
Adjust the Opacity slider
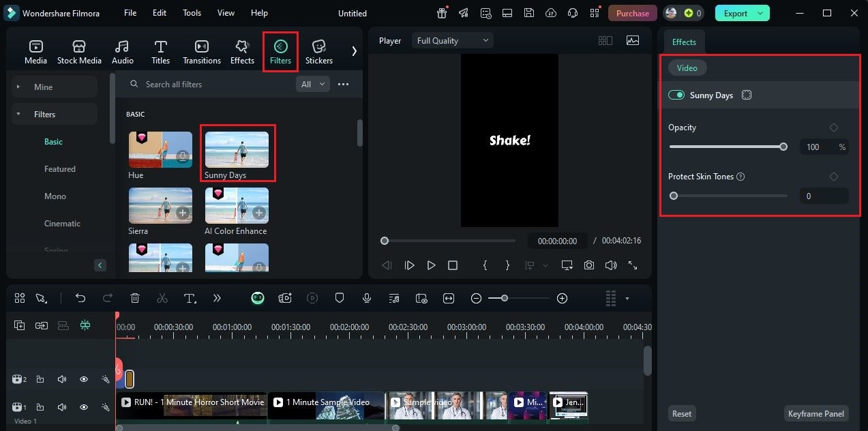click(728, 147)
